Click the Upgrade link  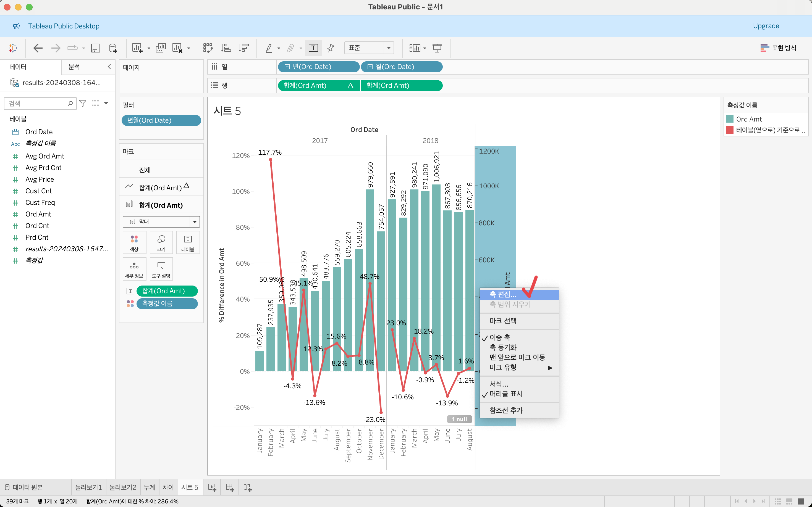[x=766, y=26]
